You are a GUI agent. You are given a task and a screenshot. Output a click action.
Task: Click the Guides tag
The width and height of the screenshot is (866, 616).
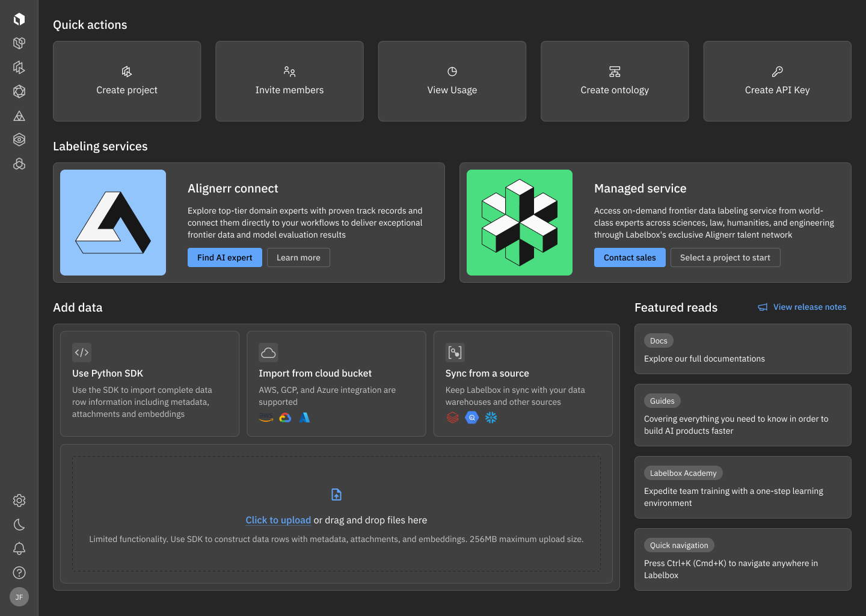coord(662,401)
